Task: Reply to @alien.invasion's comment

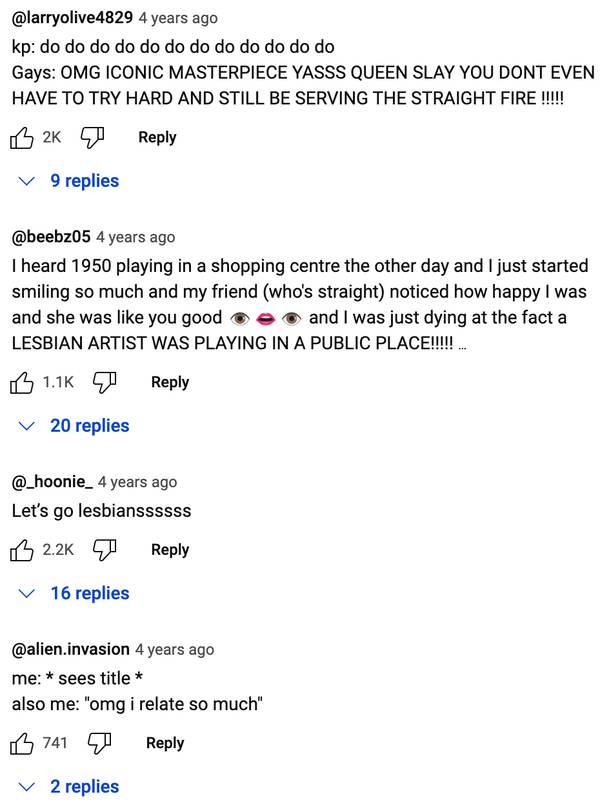Action: click(x=165, y=743)
